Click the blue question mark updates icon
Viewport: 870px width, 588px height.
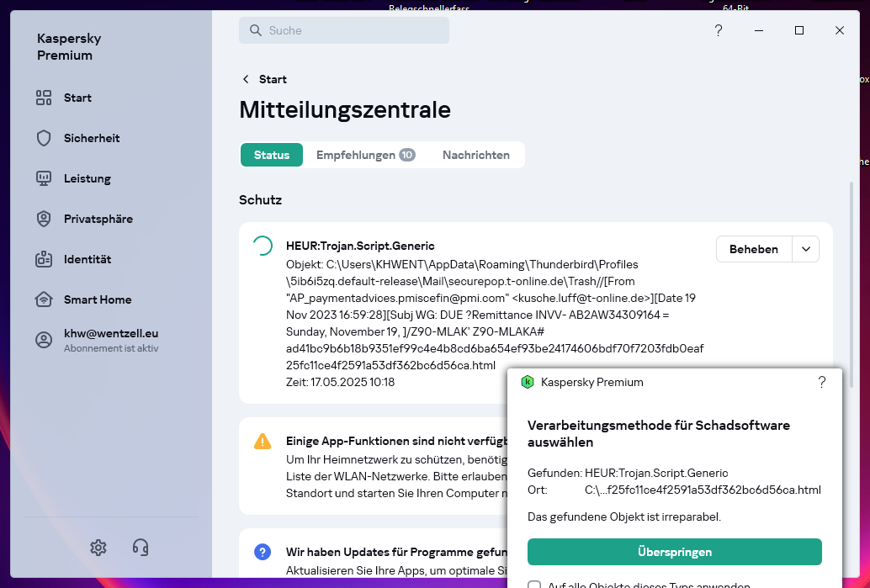pos(263,552)
